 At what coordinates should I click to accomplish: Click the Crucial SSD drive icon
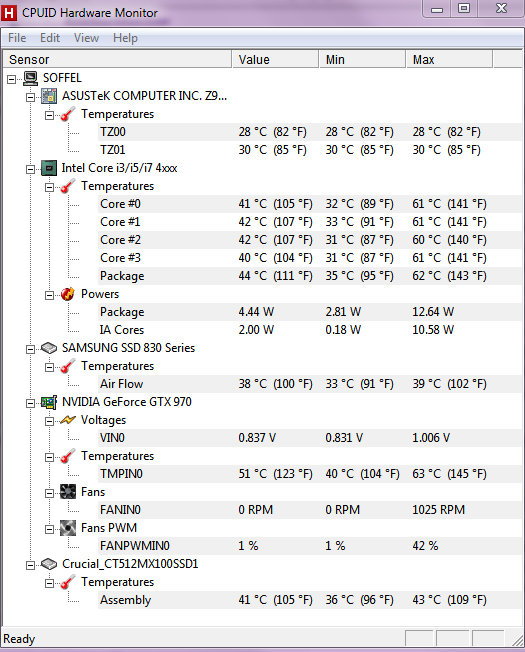49,564
